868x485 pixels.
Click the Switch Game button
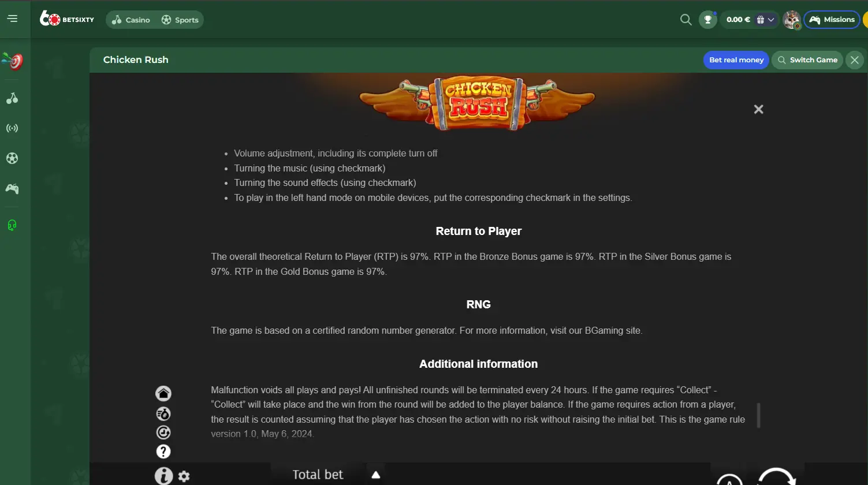807,60
